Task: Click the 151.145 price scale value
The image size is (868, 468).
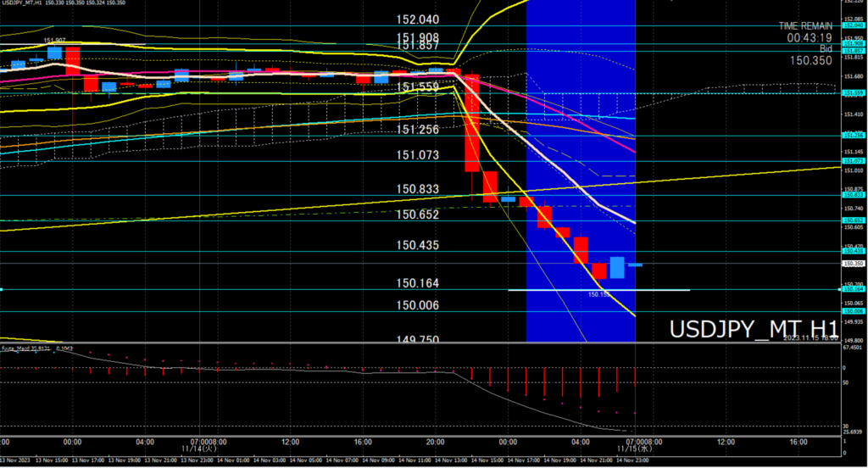Action: point(854,152)
